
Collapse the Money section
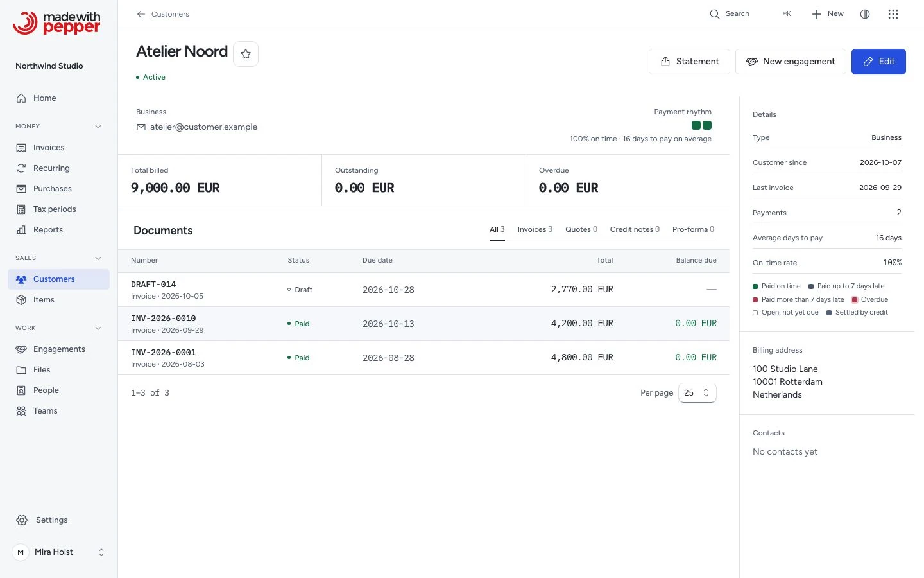[98, 127]
